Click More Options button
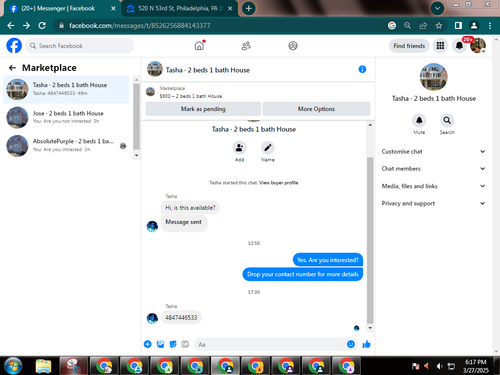This screenshot has height=375, width=500. pyautogui.click(x=316, y=109)
